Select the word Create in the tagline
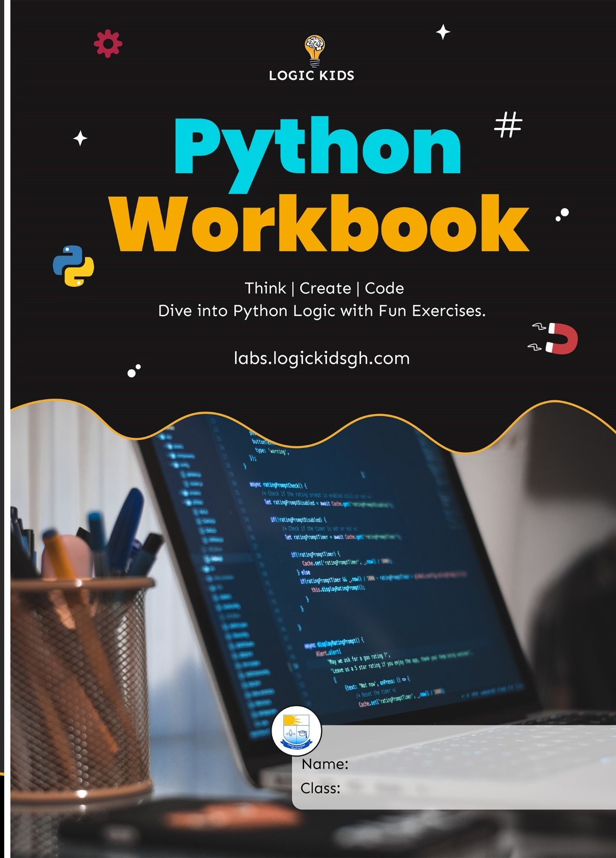 click(325, 288)
